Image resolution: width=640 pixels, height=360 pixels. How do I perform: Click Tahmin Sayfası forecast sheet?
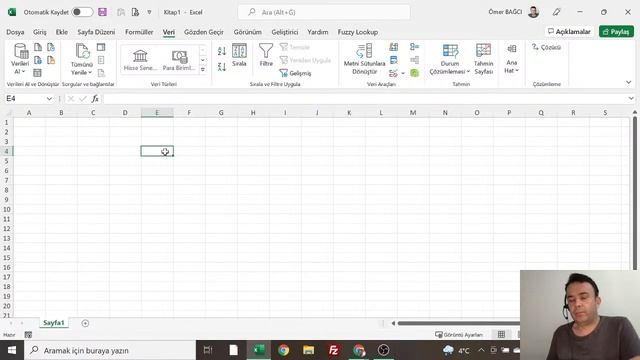tap(484, 59)
